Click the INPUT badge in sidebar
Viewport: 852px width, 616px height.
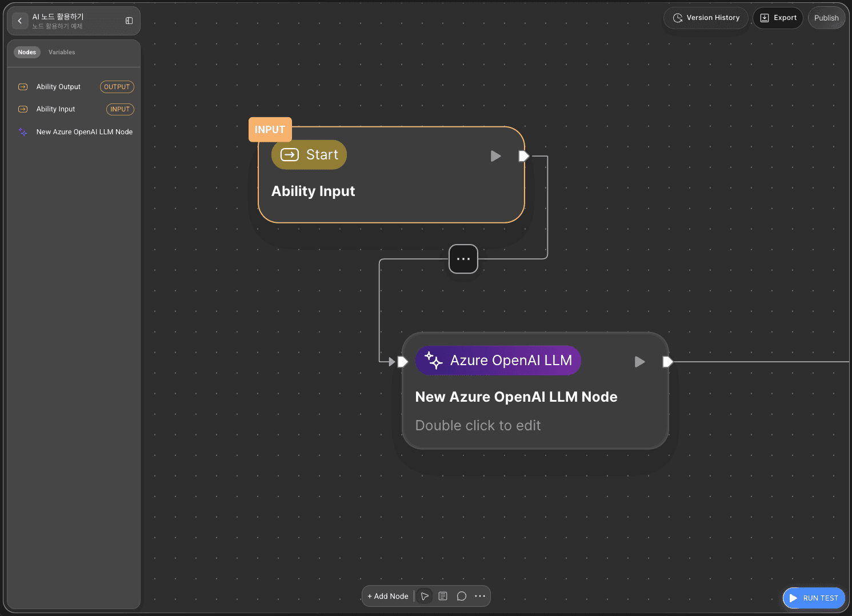[120, 109]
